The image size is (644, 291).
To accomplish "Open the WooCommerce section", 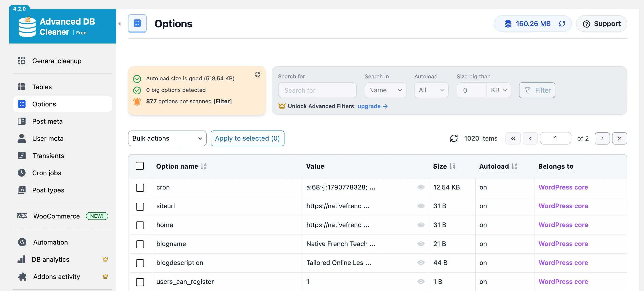I will (63, 216).
